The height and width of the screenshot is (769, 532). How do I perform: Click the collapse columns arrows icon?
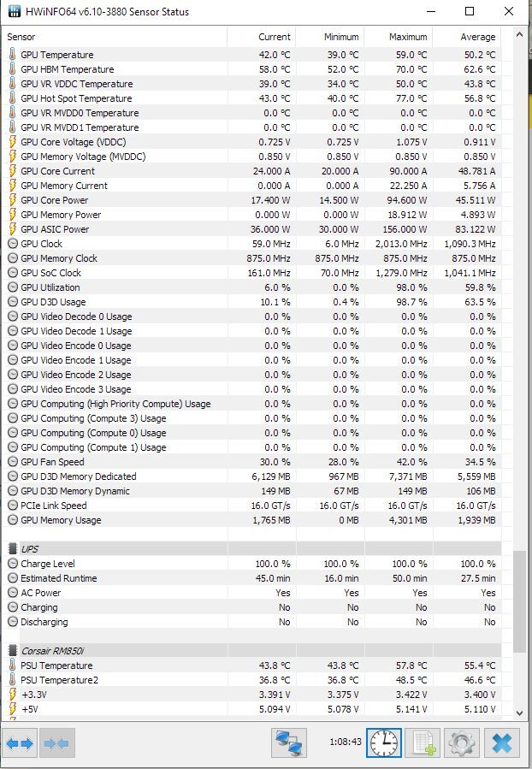(x=56, y=743)
